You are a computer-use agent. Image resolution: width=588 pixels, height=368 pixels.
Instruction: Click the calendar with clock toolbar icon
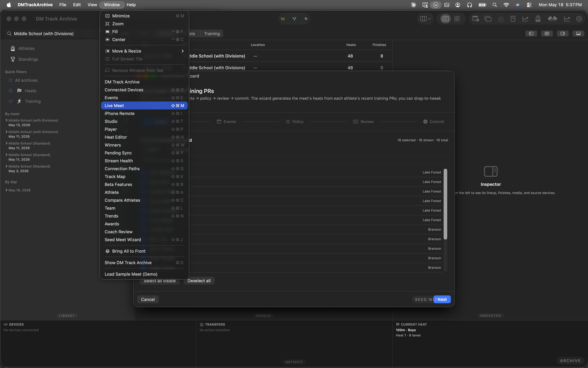point(475,19)
